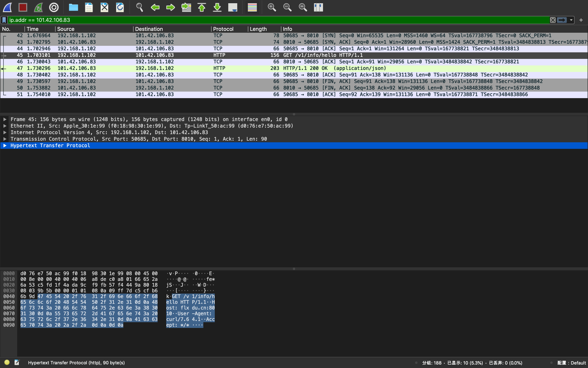Add a filter button with plus
Image resolution: width=588 pixels, height=368 pixels.
[x=581, y=20]
